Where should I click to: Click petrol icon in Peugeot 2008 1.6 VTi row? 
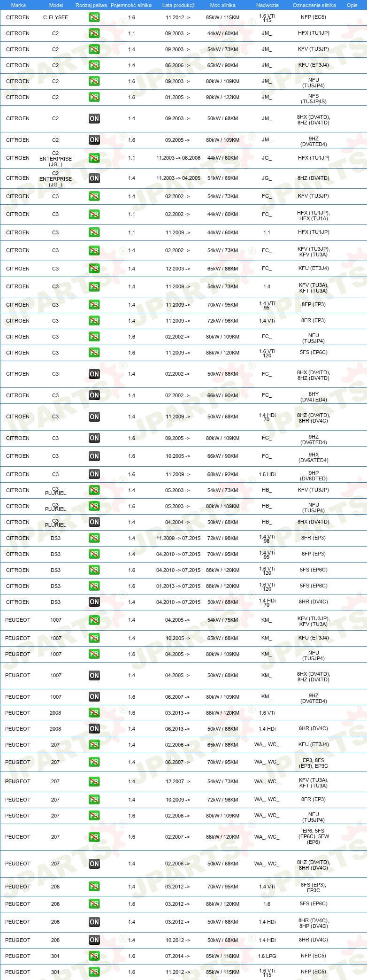tap(94, 713)
